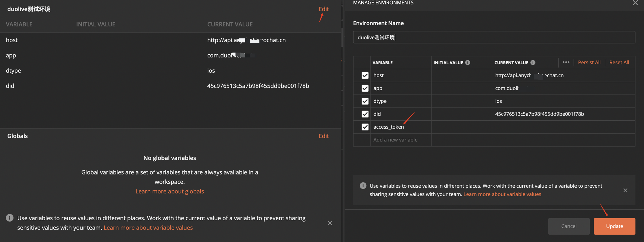
Task: Click access_token current value cell
Action: pyautogui.click(x=563, y=127)
